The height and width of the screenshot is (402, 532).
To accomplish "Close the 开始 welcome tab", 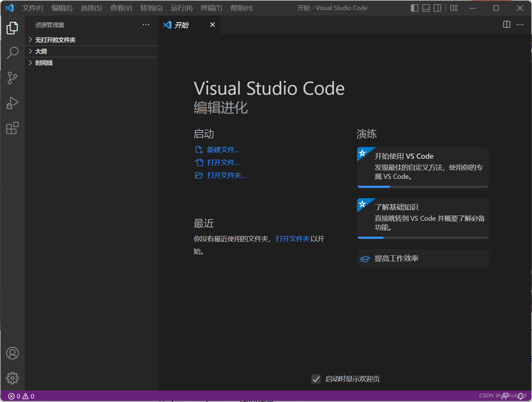I will click(x=212, y=25).
